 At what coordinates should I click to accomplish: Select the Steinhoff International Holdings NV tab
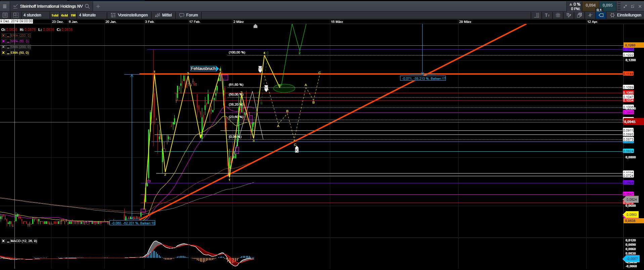point(51,6)
